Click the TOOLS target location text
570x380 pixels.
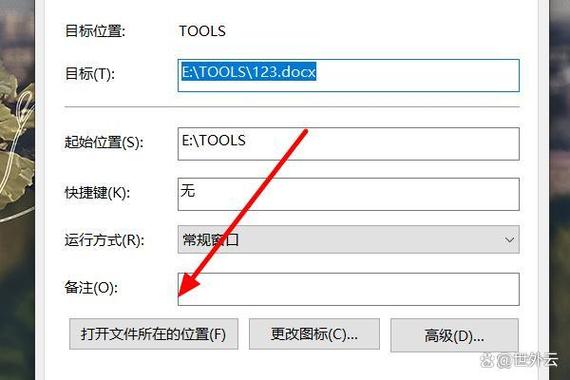(x=202, y=31)
